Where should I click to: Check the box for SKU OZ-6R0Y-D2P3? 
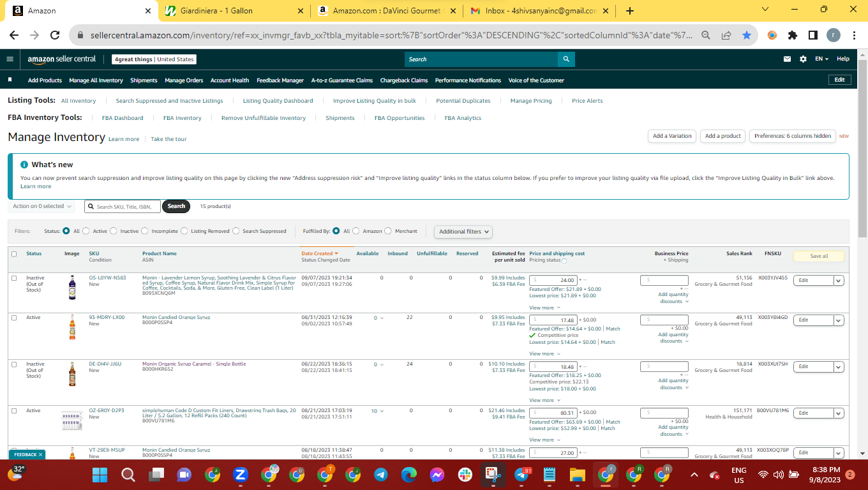(14, 411)
